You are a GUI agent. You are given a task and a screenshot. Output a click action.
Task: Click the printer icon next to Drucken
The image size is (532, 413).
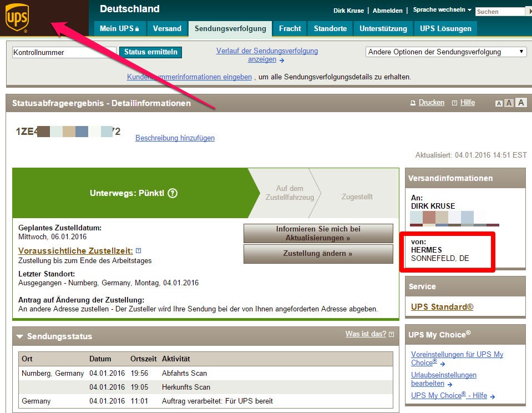click(x=413, y=103)
